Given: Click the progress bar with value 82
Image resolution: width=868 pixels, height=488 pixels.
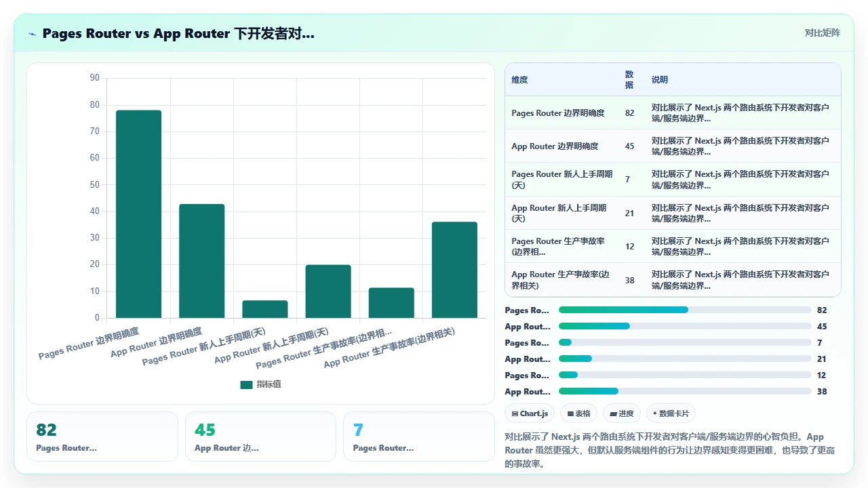Looking at the screenshot, I should 685,310.
